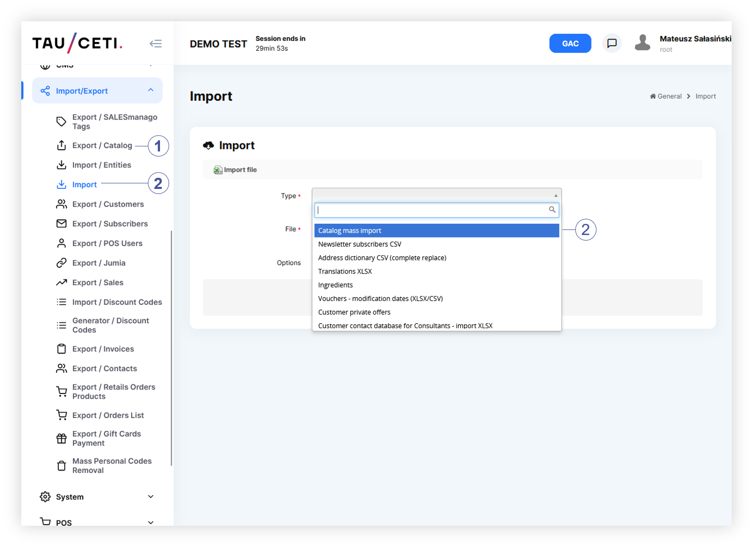Open the chat messages icon
Viewport: 756px width, 547px height.
[x=612, y=44]
